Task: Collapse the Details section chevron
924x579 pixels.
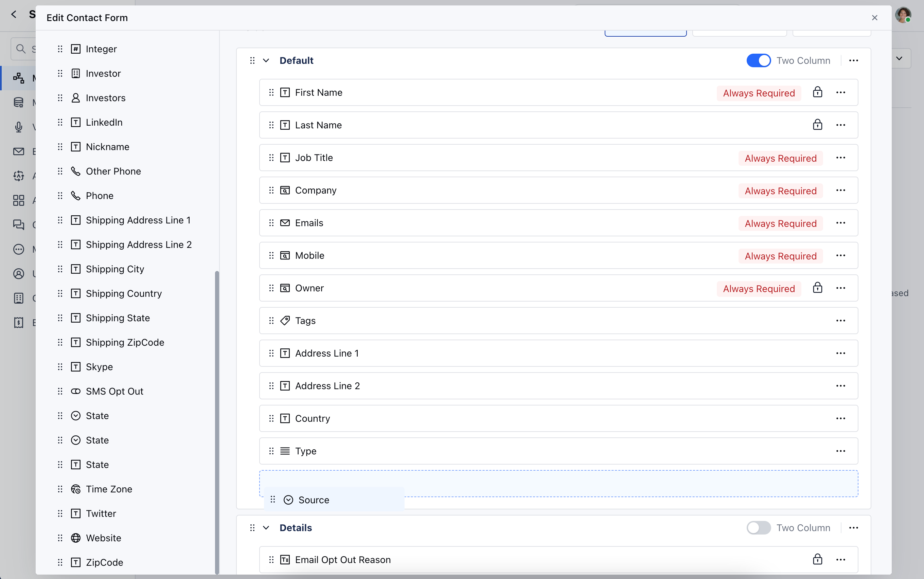Action: click(266, 528)
